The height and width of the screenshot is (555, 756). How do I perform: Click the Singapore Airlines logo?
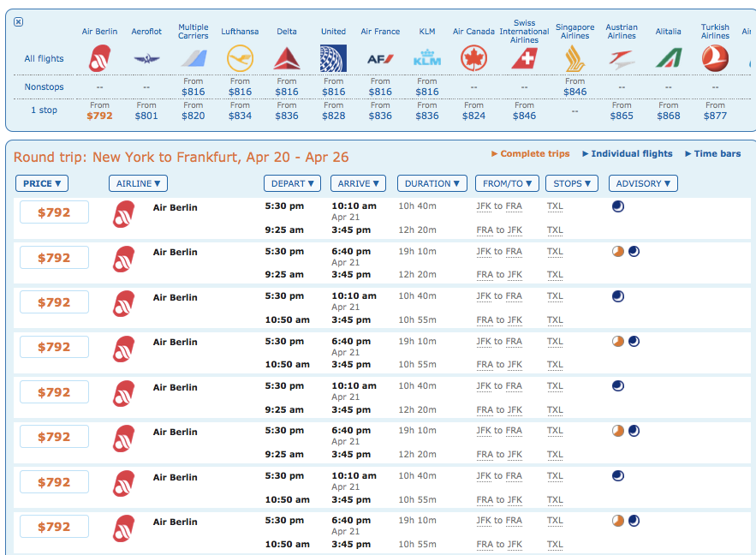(574, 58)
